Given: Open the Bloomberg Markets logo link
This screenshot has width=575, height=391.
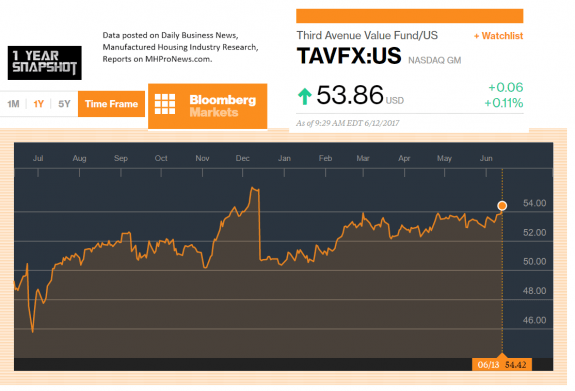Looking at the screenshot, I should (208, 106).
